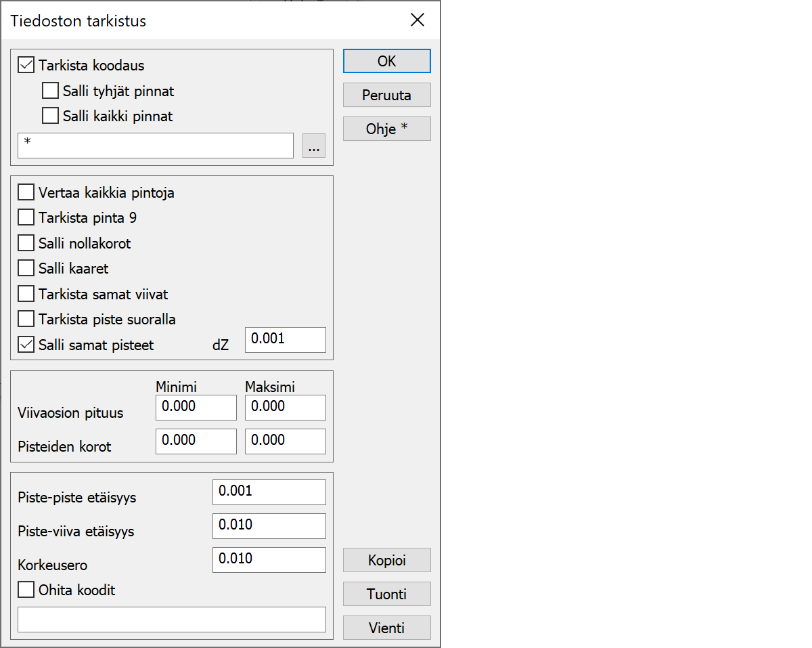
Task: Check the Salli nollakorot box
Action: point(26,242)
